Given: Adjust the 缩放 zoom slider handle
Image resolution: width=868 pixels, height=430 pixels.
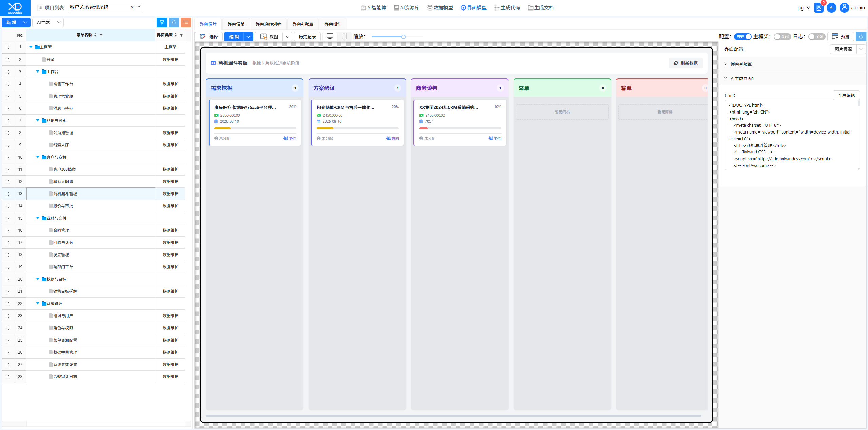Looking at the screenshot, I should [x=403, y=37].
